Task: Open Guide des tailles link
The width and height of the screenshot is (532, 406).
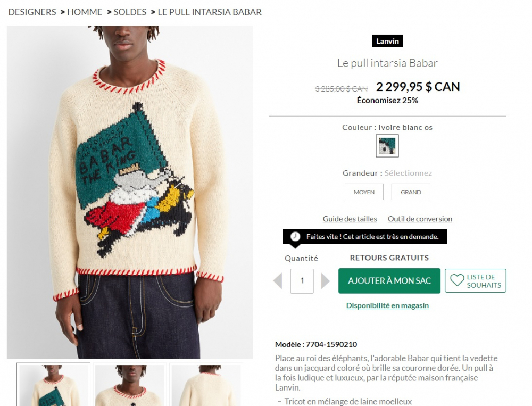Action: pos(350,219)
